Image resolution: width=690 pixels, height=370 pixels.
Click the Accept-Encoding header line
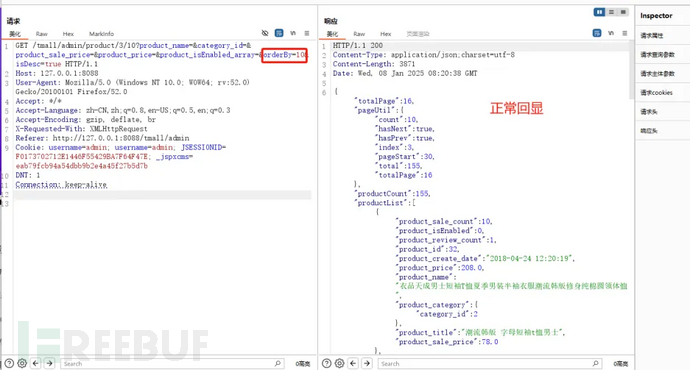pyautogui.click(x=85, y=120)
